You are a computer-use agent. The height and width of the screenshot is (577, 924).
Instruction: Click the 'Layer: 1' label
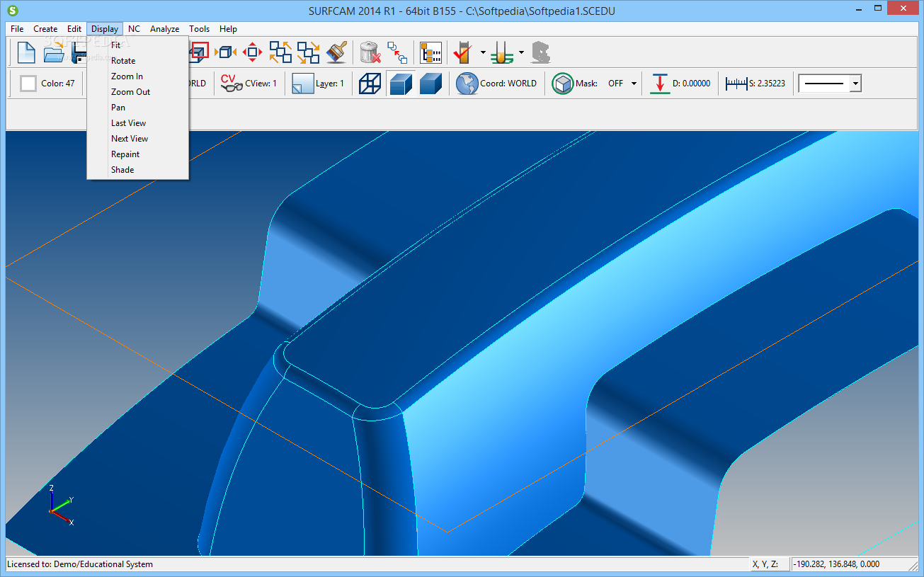point(330,84)
